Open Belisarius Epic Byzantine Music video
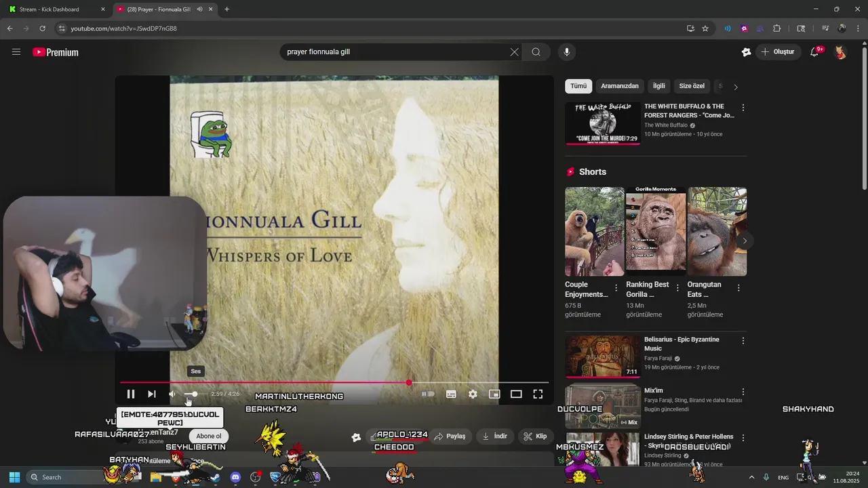 tap(602, 357)
